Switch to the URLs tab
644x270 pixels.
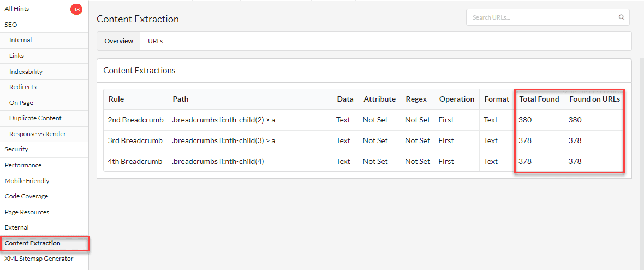point(155,41)
